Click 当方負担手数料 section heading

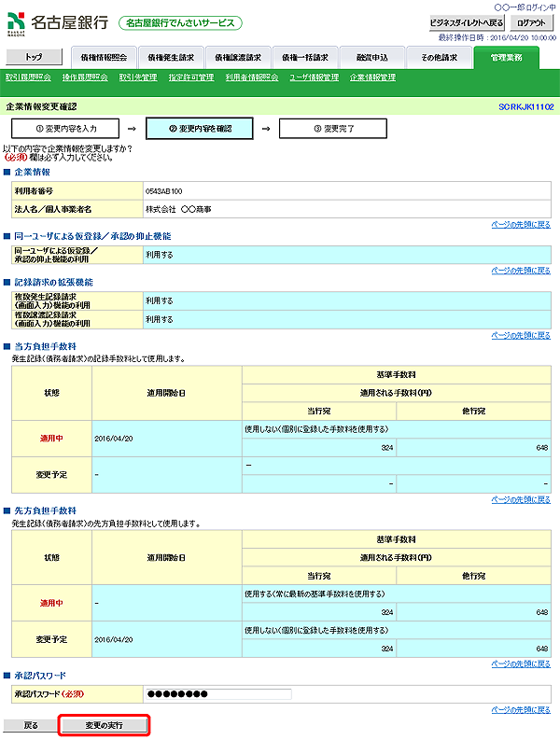pyautogui.click(x=46, y=346)
